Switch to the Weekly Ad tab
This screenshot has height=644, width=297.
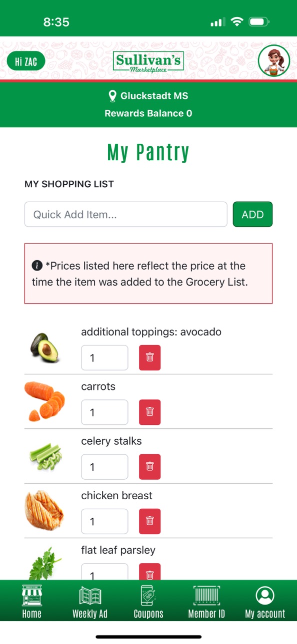[90, 602]
